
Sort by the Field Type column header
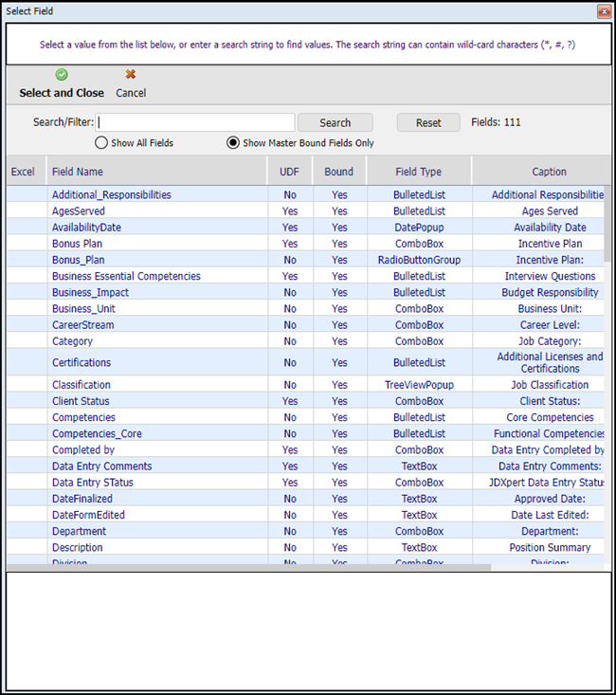419,172
